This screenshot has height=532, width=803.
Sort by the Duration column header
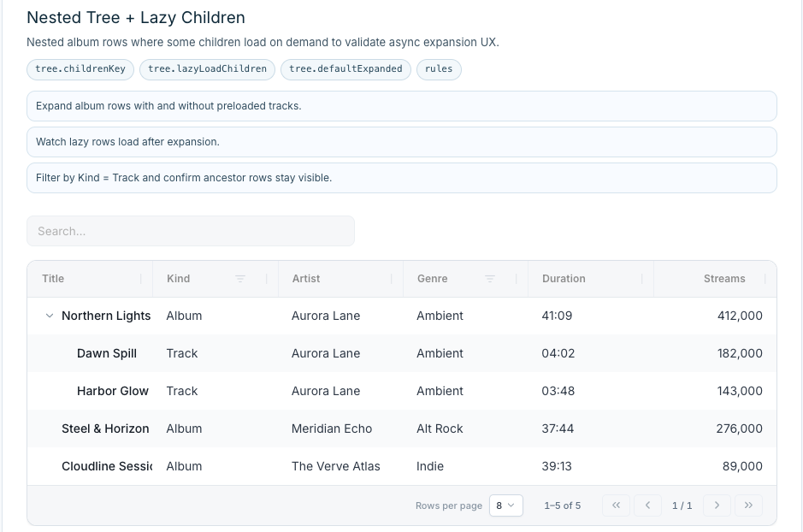[x=564, y=279]
